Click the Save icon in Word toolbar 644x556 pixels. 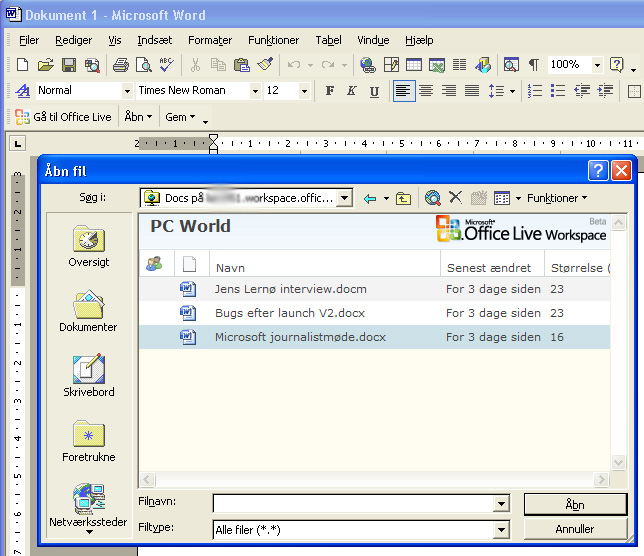pos(69,65)
